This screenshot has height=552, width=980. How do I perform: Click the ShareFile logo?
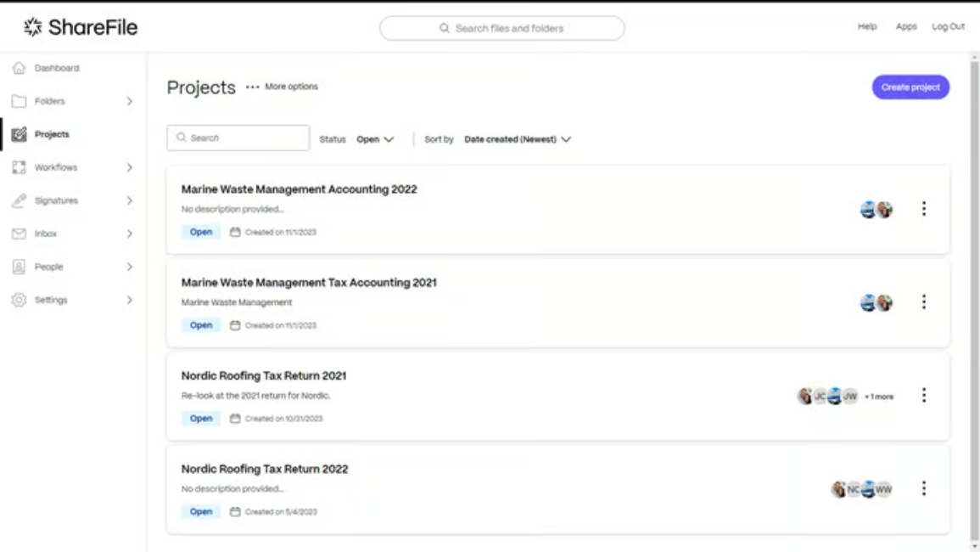point(81,27)
